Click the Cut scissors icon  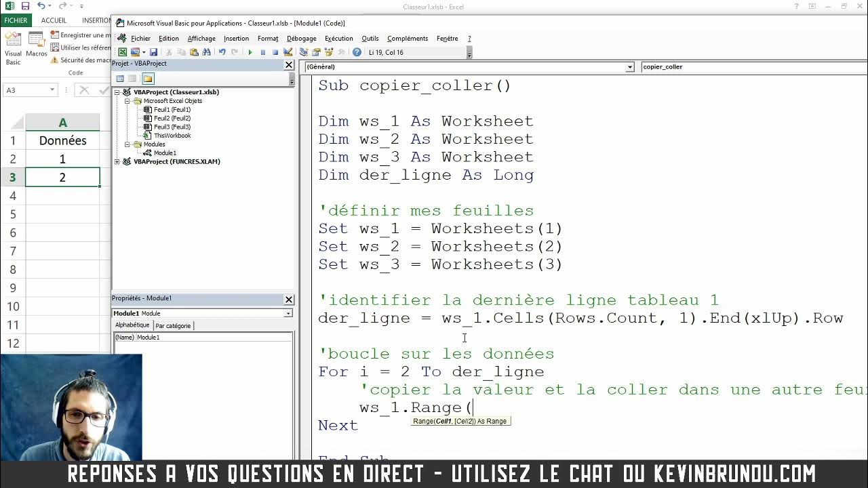coord(169,52)
